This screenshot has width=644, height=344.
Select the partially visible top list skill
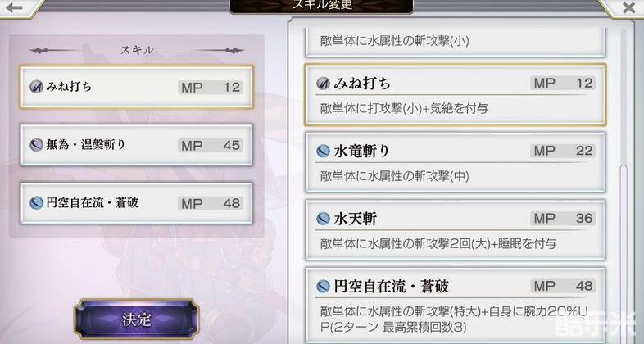click(455, 43)
